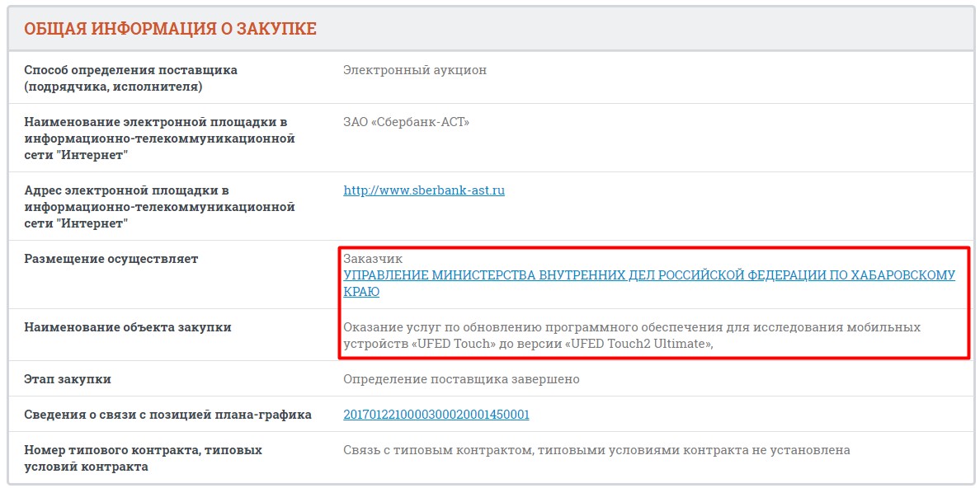Image resolution: width=980 pixels, height=488 pixels.
Task: Select the value 'Электронный аукцион'
Action: 415,70
